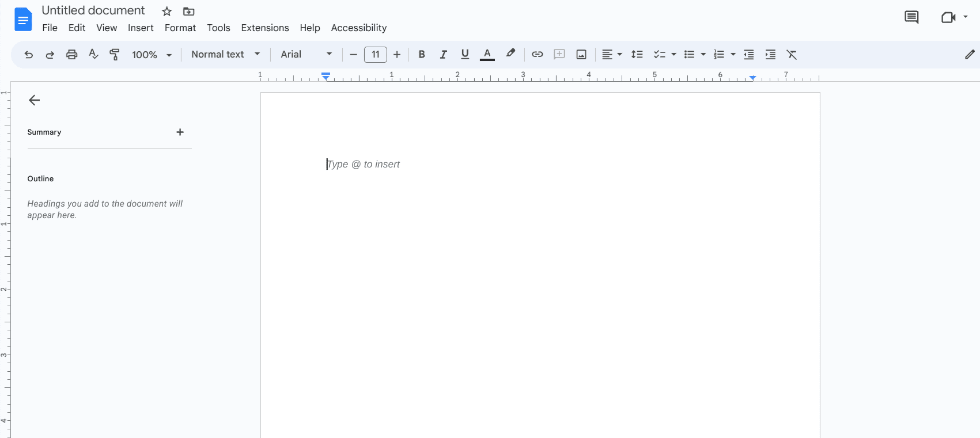Open the zoom level dropdown 100%

click(152, 55)
